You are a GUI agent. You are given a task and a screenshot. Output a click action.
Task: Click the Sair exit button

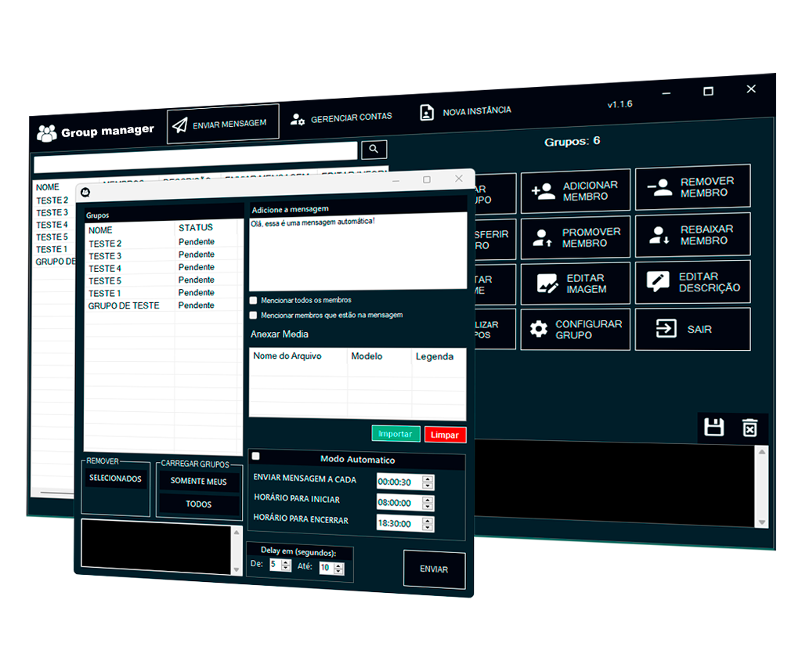point(692,329)
